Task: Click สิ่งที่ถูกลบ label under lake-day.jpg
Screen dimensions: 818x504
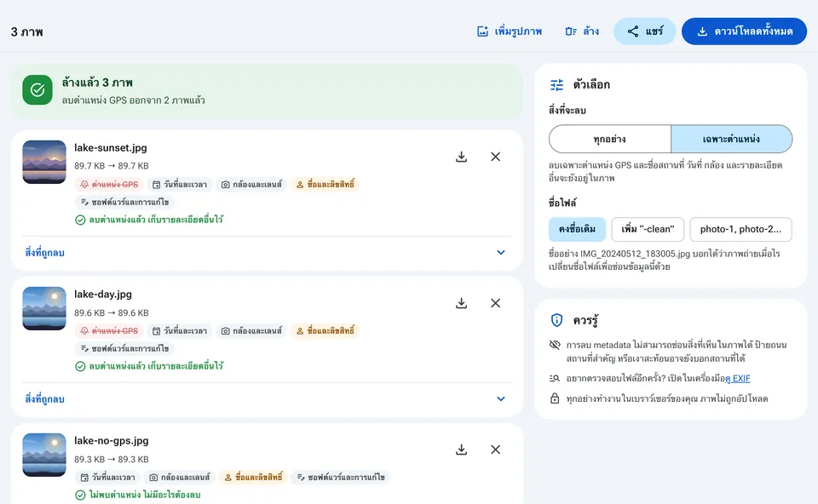Action: coord(45,399)
